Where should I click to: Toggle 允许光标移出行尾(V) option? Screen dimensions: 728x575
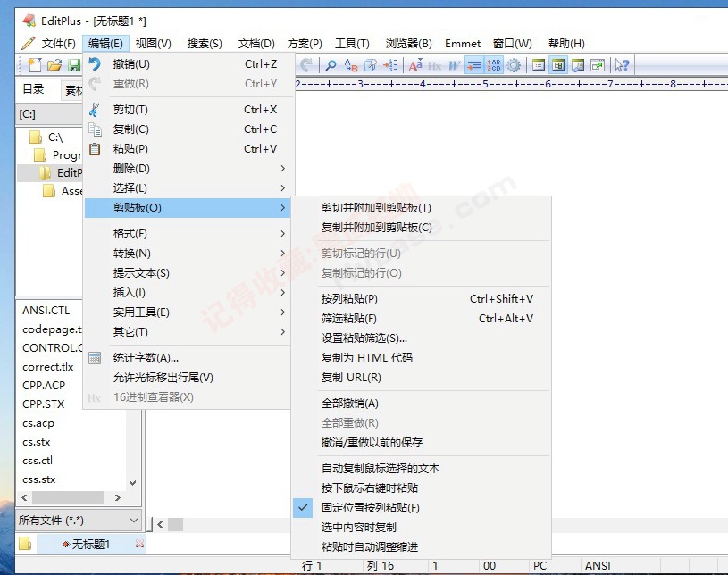tap(188, 378)
